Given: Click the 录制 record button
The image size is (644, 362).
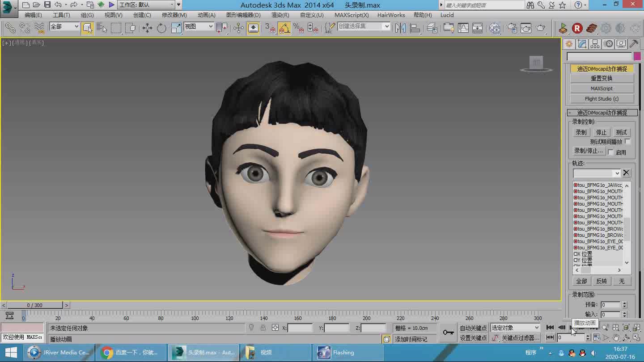Looking at the screenshot, I should click(581, 132).
